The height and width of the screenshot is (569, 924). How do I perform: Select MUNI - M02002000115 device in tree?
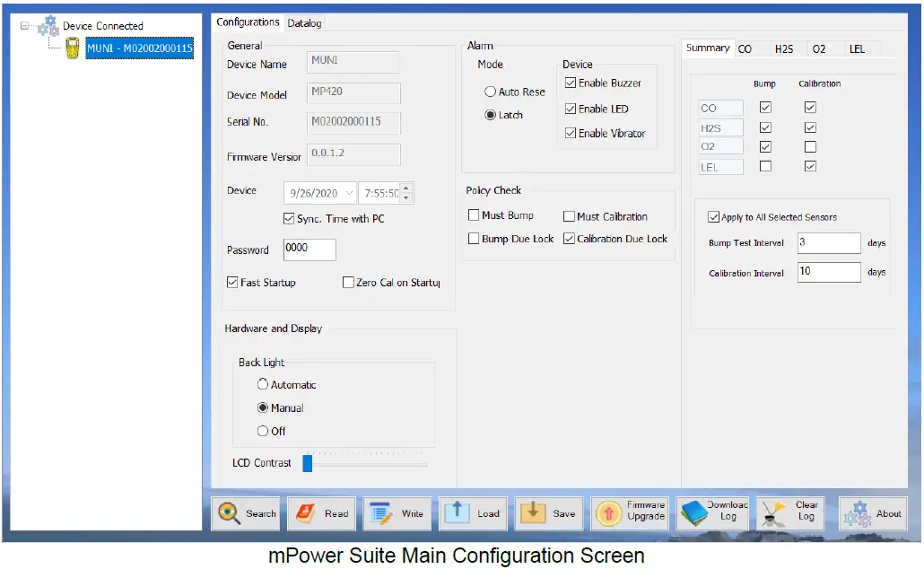tap(140, 48)
